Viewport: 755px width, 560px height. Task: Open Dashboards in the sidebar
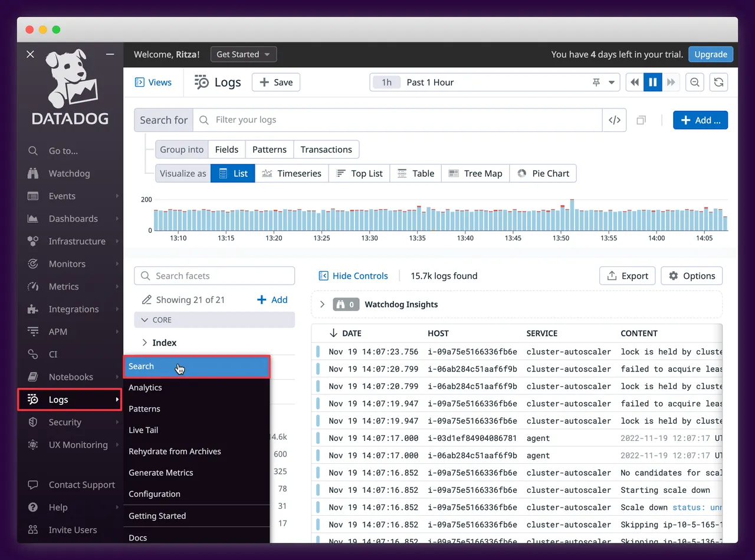[x=73, y=219]
